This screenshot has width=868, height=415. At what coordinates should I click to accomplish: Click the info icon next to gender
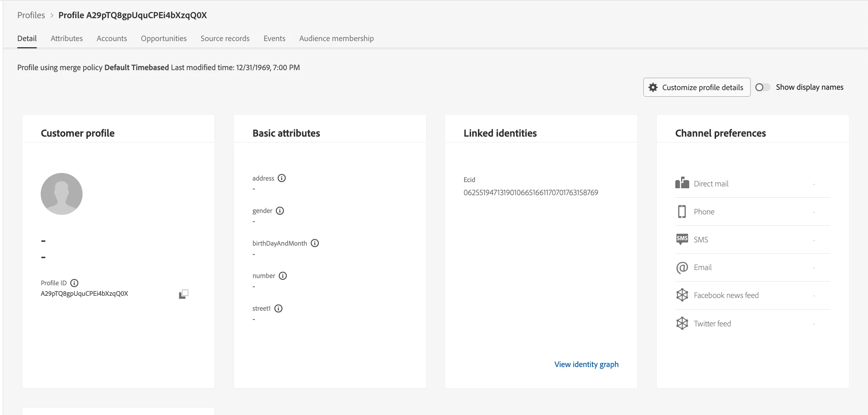point(280,211)
